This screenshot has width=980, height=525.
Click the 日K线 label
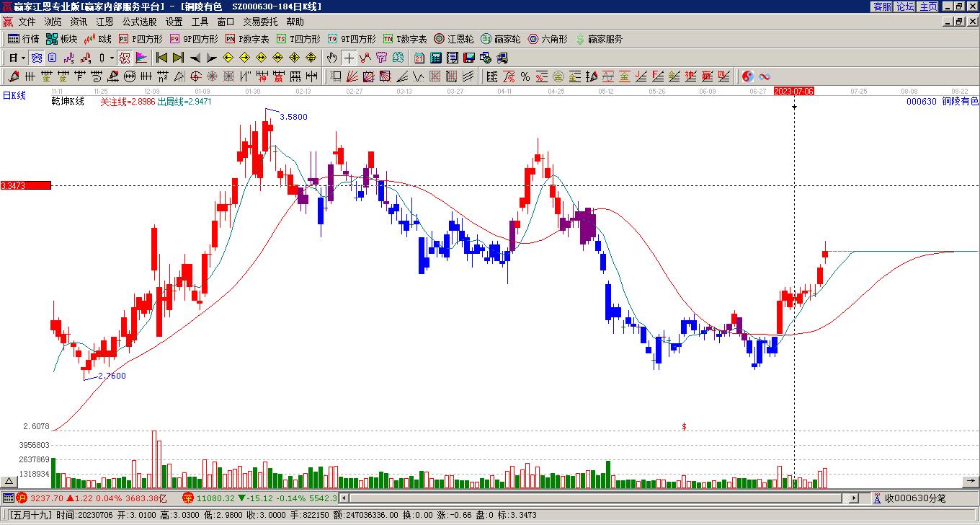click(14, 95)
